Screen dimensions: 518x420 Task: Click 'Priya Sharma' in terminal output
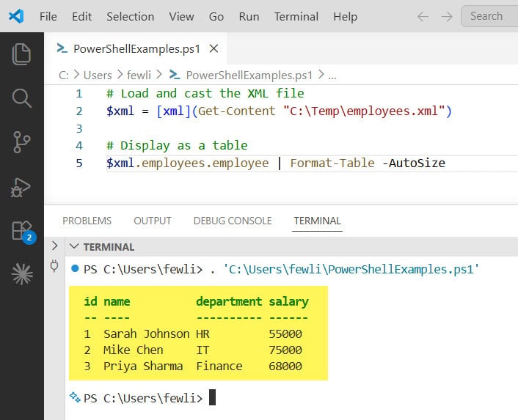[143, 366]
